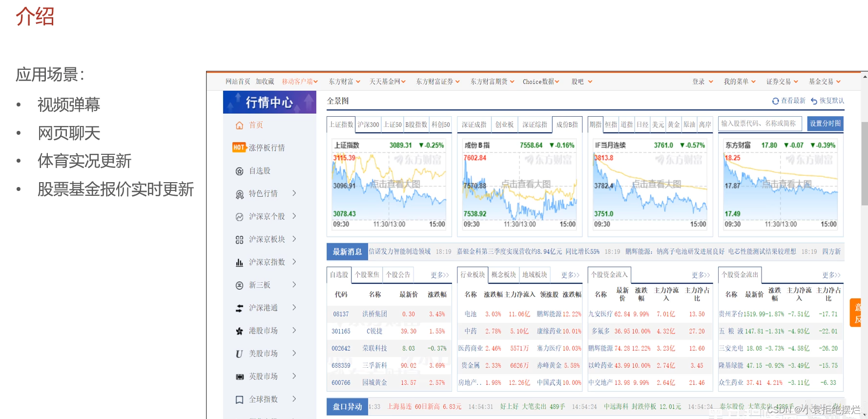Open the 登录 login menu
This screenshot has height=419, width=868.
pyautogui.click(x=703, y=82)
